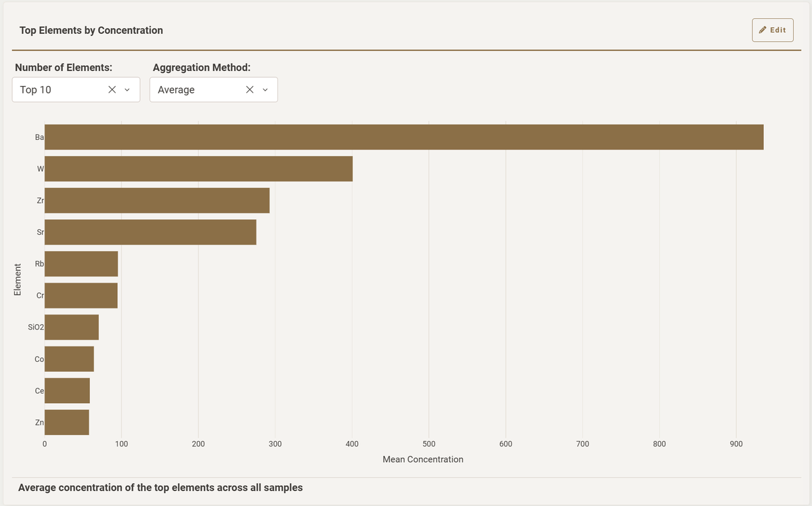Click the chart caption about average concentration
The width and height of the screenshot is (812, 506).
(x=161, y=487)
